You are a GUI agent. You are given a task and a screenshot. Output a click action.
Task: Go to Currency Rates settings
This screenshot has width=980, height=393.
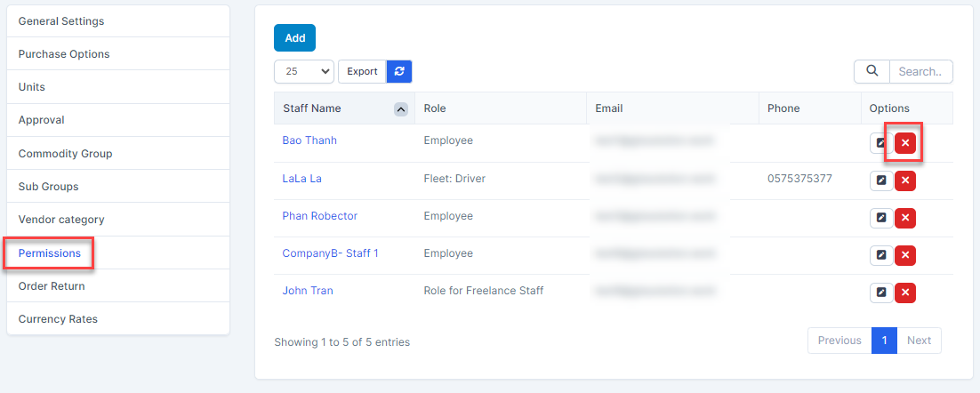click(58, 319)
